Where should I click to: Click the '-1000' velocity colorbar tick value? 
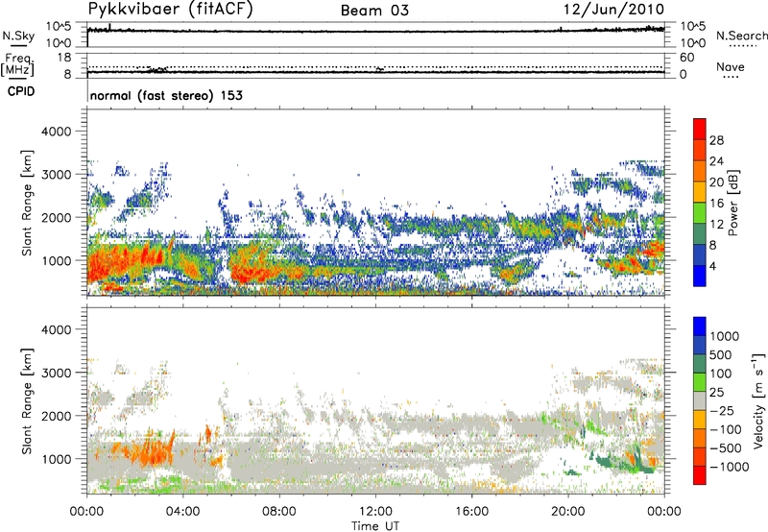(729, 467)
